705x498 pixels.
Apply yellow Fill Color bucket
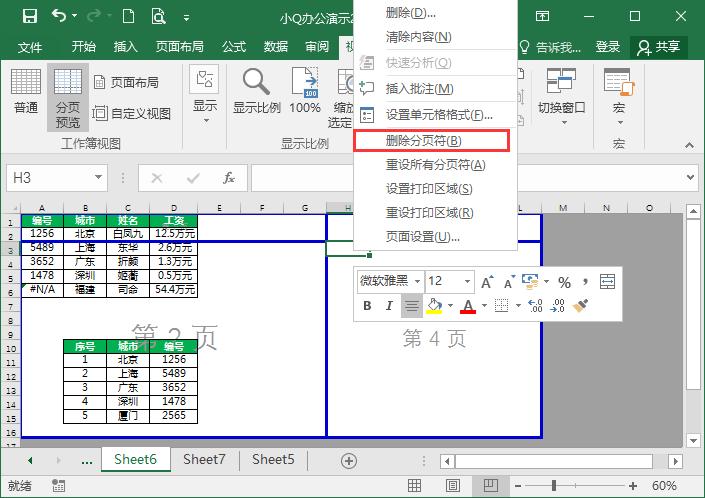434,306
